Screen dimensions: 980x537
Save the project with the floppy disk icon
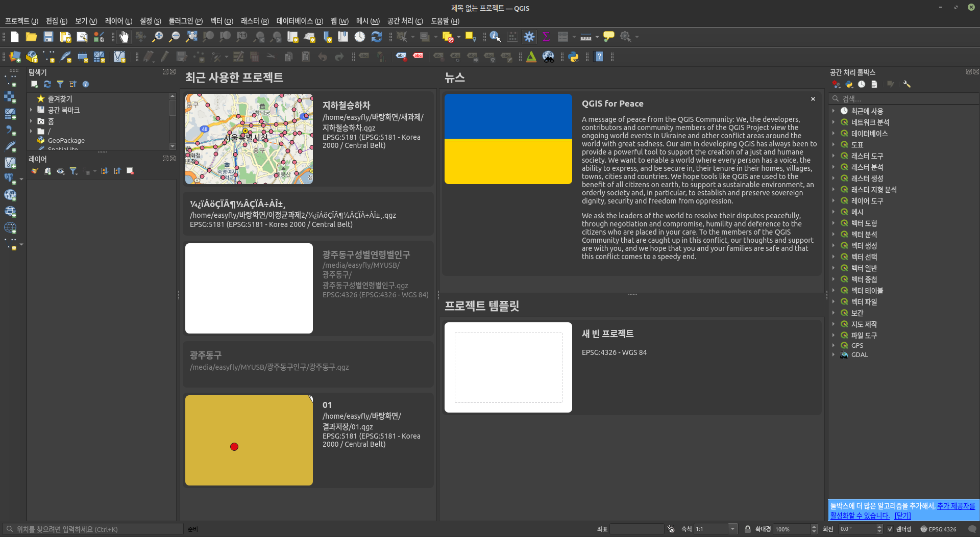click(48, 37)
